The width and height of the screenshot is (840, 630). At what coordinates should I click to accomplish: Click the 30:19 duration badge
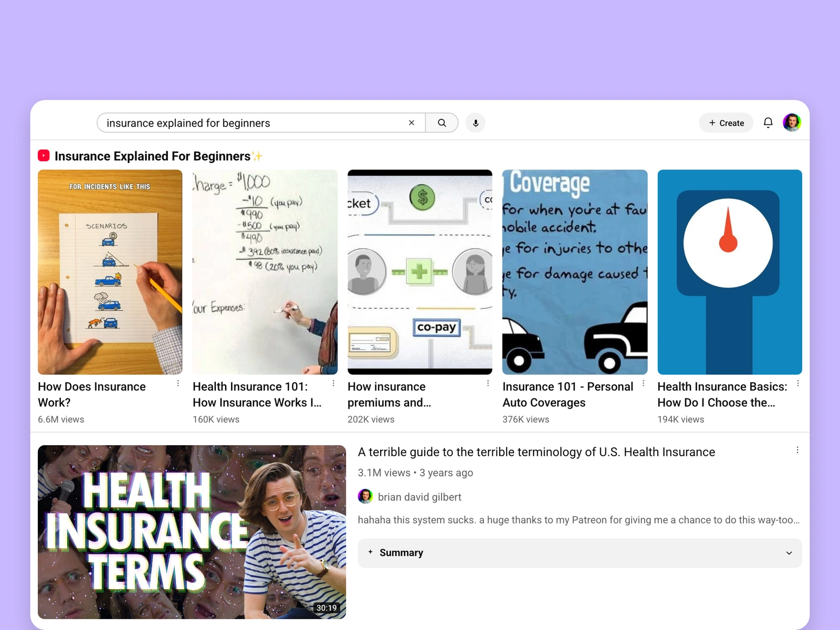click(x=327, y=608)
